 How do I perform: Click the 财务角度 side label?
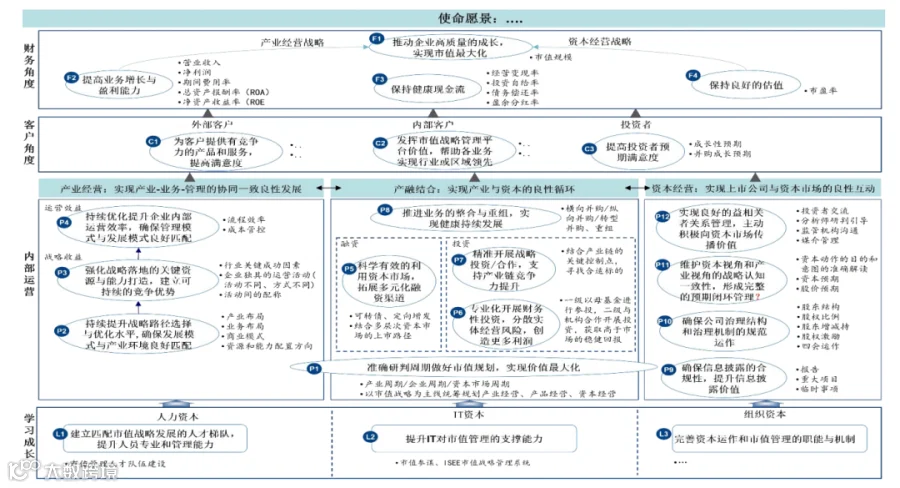tap(29, 67)
